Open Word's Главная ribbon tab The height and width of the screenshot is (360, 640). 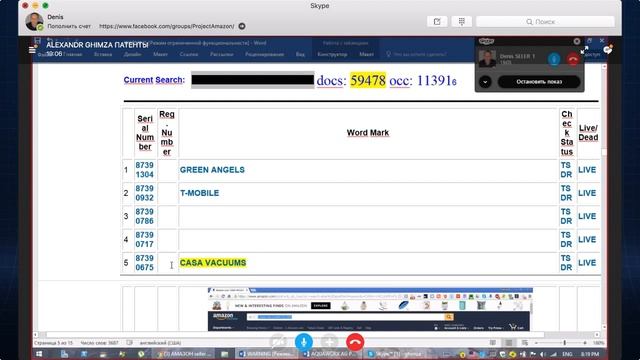(73, 54)
